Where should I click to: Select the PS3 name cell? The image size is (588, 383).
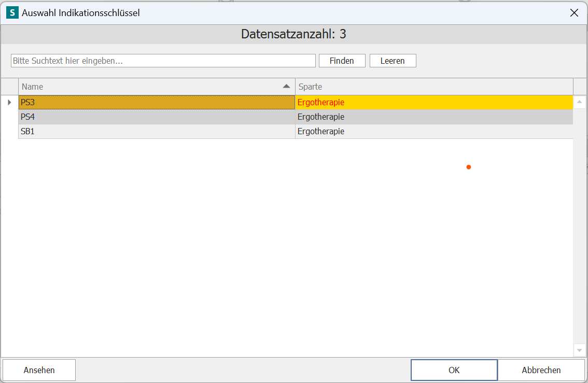click(157, 102)
